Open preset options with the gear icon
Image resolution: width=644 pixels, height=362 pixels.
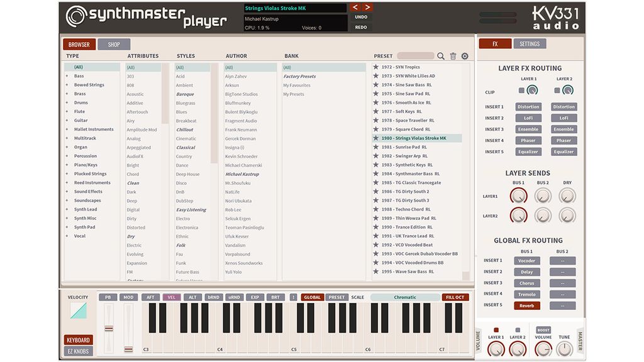pyautogui.click(x=464, y=55)
